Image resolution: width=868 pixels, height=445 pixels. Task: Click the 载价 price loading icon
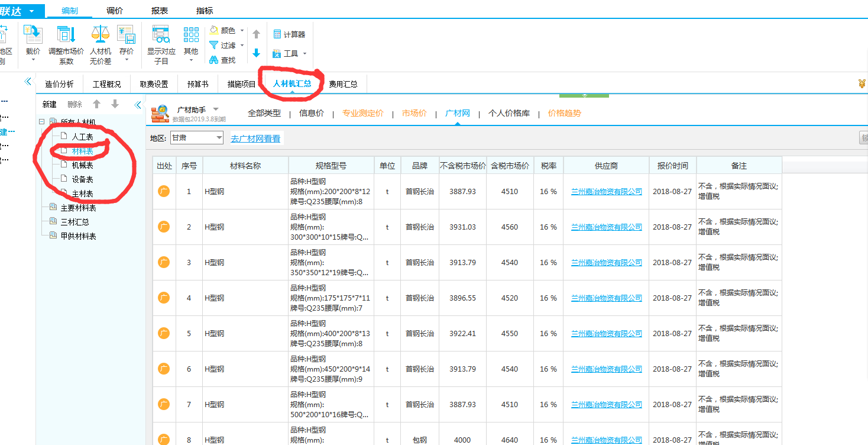point(33,34)
